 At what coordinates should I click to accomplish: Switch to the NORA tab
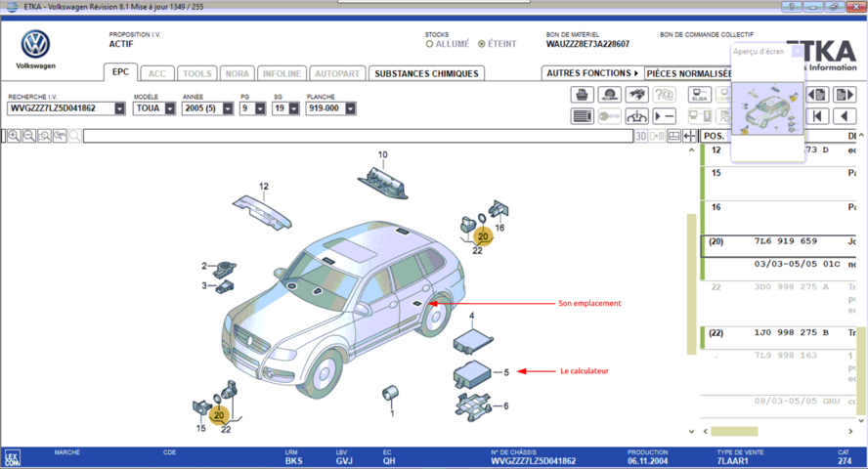(x=237, y=73)
